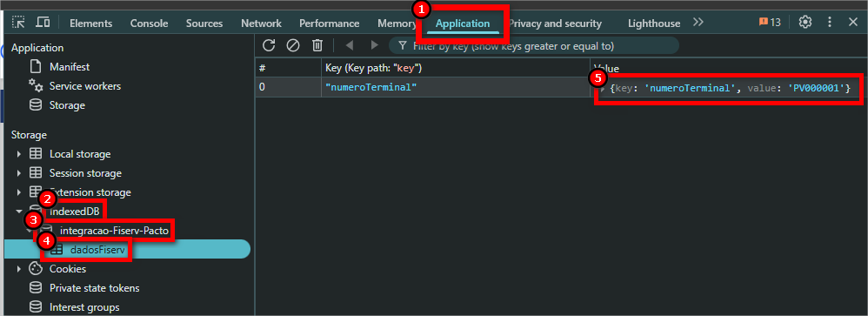
Task: Show more tabs via the double chevron
Action: click(698, 22)
